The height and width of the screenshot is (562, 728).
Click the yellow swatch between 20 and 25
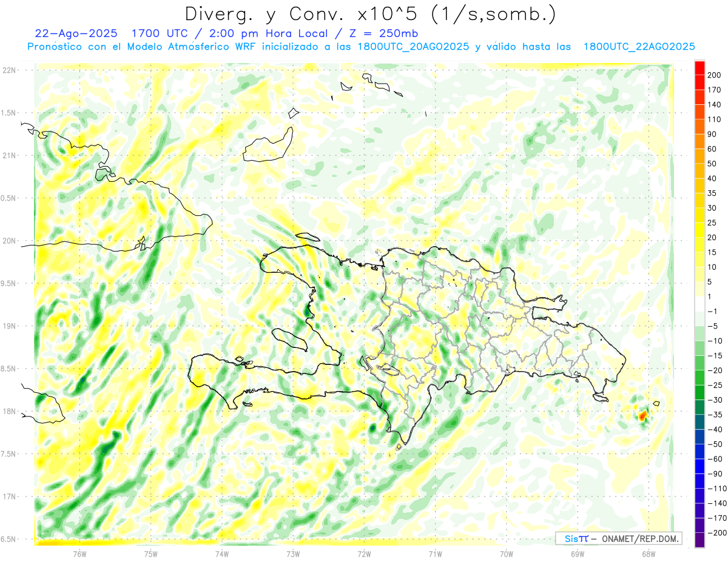[x=699, y=230]
